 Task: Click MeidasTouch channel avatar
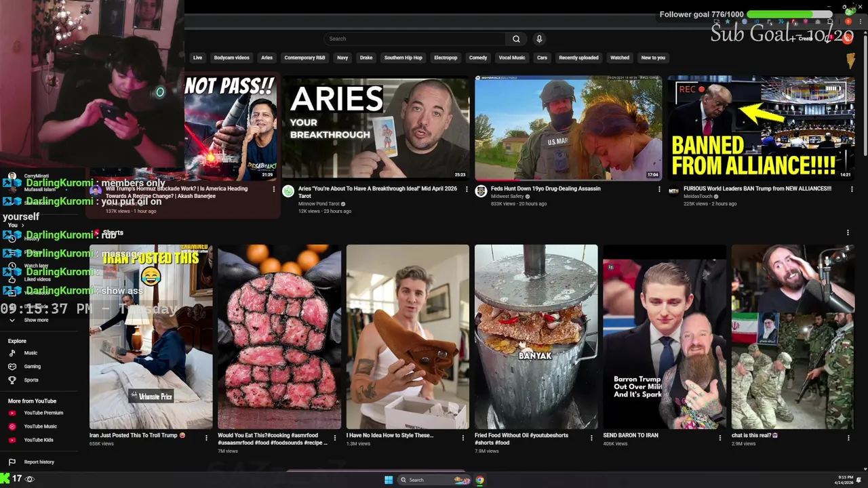[673, 192]
